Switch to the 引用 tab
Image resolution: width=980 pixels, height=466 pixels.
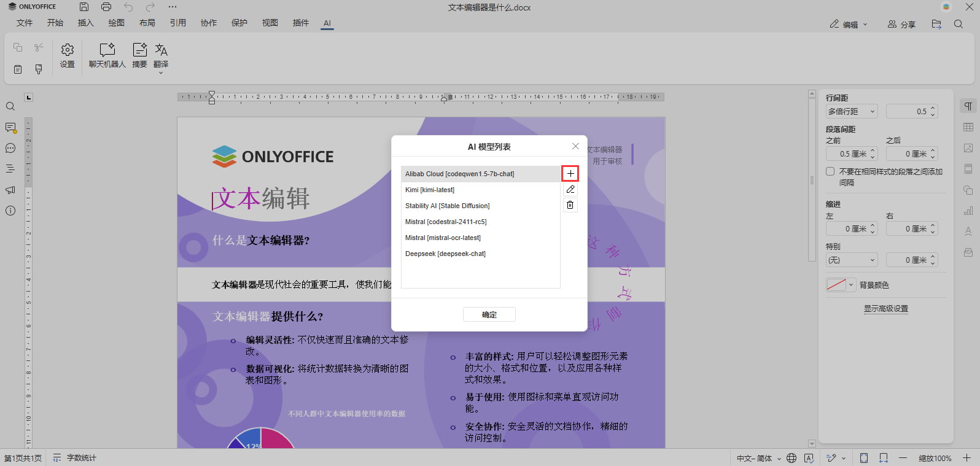178,23
